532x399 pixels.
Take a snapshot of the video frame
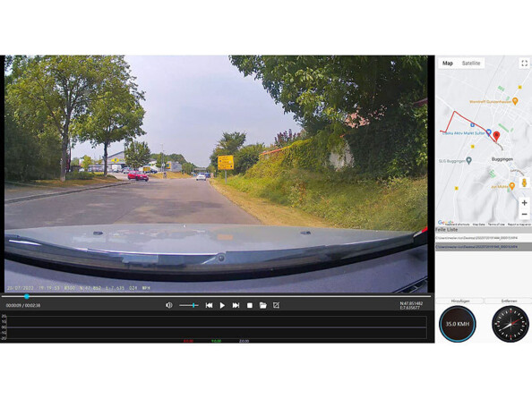[276, 305]
